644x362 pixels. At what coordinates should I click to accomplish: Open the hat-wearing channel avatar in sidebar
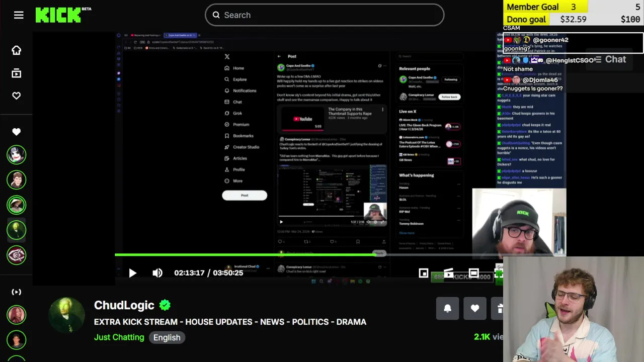click(x=17, y=205)
